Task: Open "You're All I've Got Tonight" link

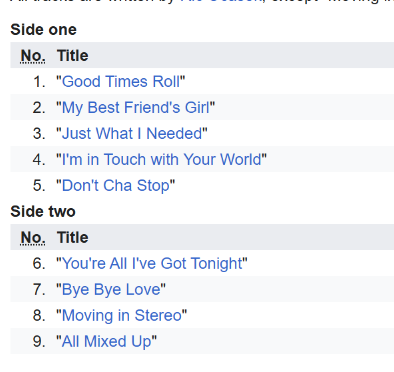Action: coord(152,264)
